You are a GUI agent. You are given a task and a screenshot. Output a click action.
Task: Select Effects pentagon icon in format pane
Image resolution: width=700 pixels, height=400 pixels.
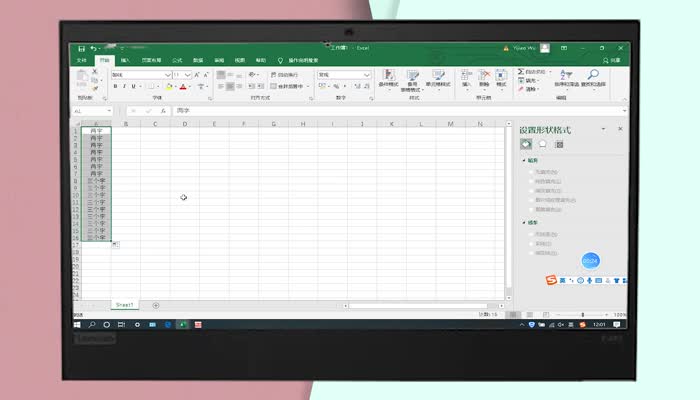click(542, 144)
